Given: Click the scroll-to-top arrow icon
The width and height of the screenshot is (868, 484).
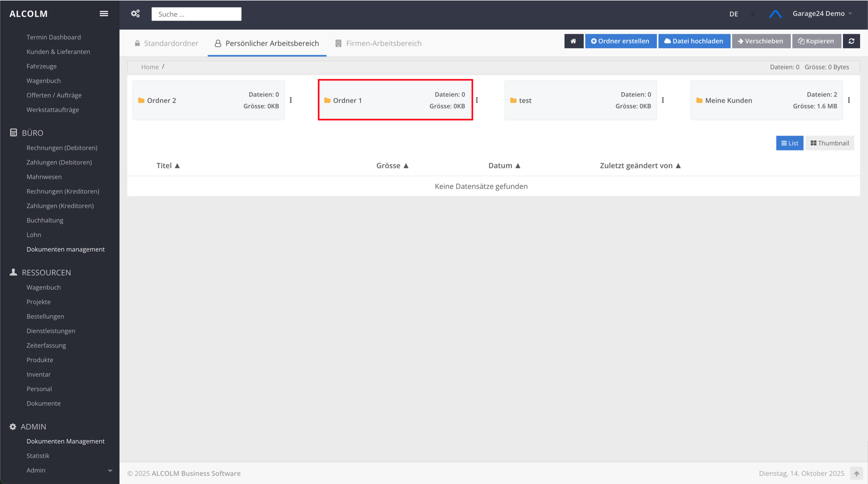Looking at the screenshot, I should coord(856,473).
